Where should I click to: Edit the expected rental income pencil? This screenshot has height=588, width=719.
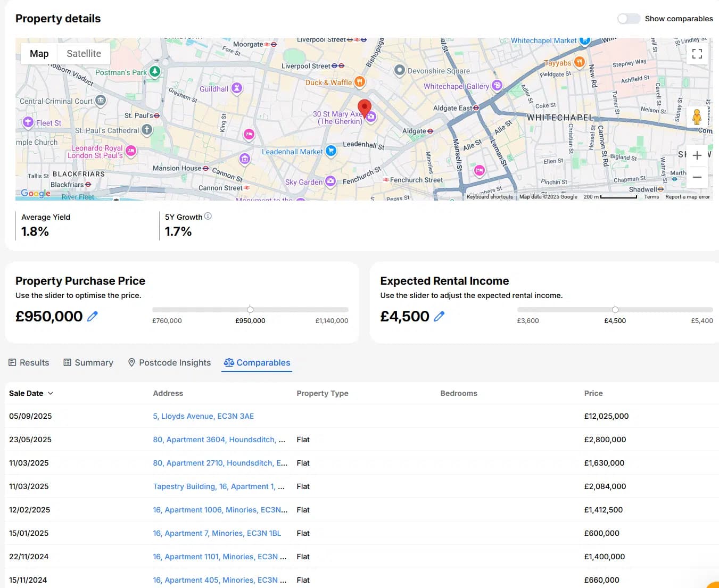pos(439,316)
